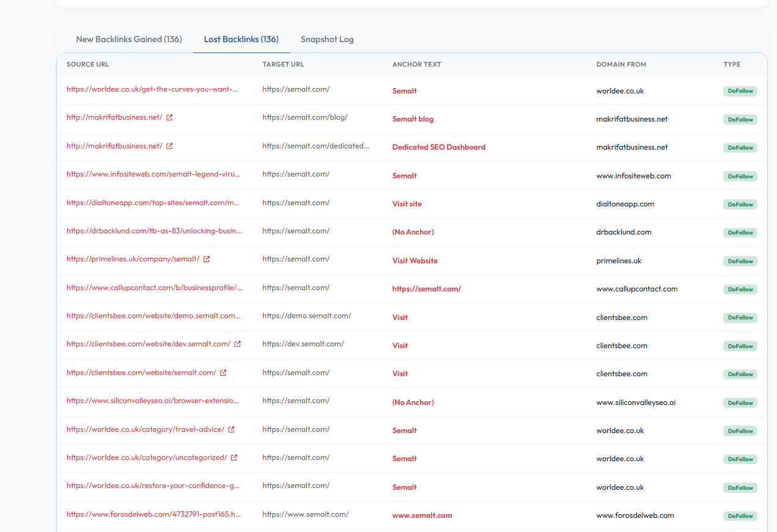Viewport: 777px width, 532px height.
Task: Click (No Anchor) in drbacklund.com row
Action: click(x=413, y=232)
